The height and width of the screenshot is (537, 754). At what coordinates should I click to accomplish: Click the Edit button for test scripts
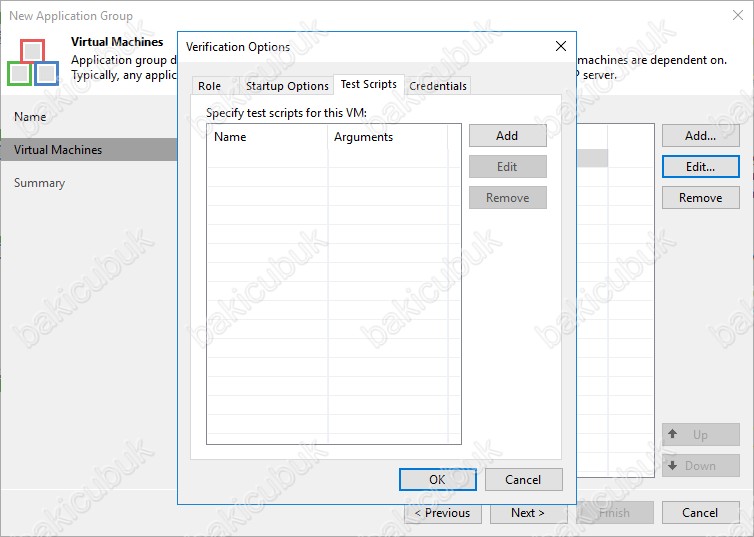coord(508,166)
